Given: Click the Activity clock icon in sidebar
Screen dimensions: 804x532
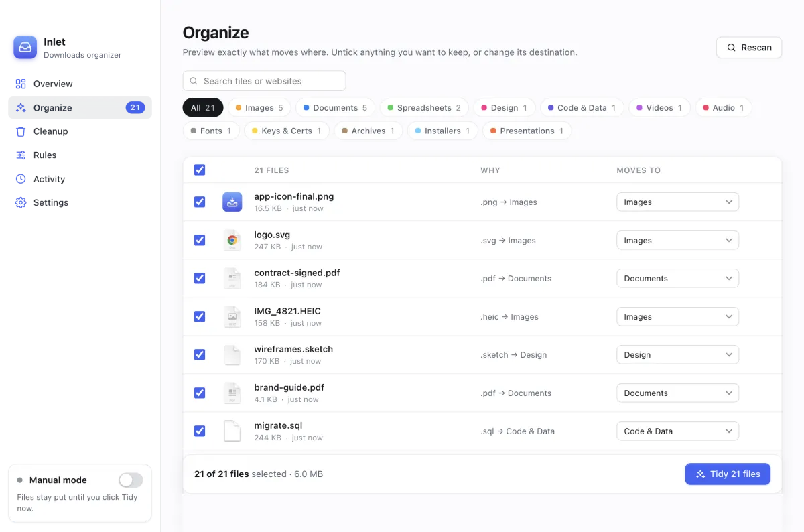Looking at the screenshot, I should point(21,179).
